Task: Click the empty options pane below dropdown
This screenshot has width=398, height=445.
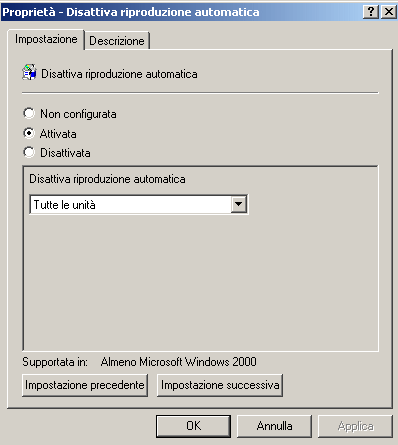Action: point(200,282)
